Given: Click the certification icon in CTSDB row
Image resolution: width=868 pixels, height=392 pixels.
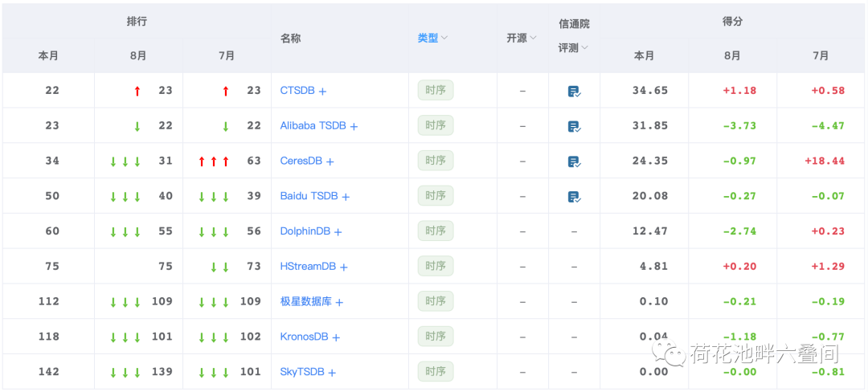Looking at the screenshot, I should pyautogui.click(x=574, y=92).
